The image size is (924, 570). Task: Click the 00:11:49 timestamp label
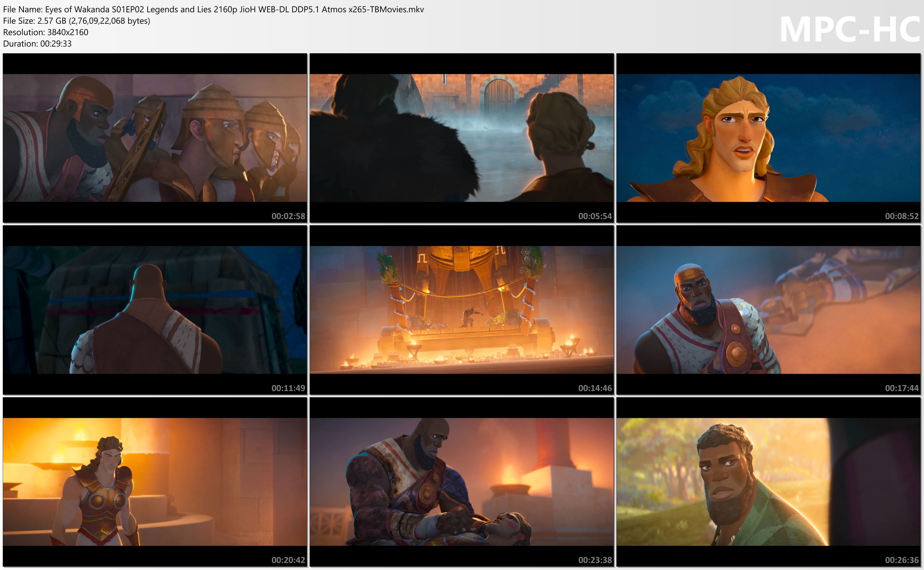coord(288,388)
